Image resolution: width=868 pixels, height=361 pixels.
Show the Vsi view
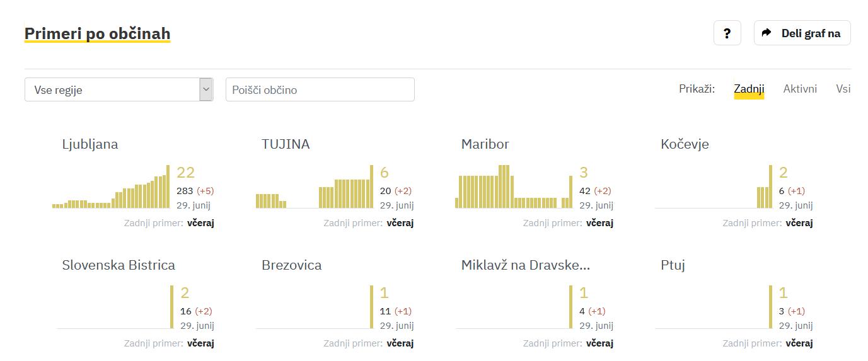click(843, 89)
